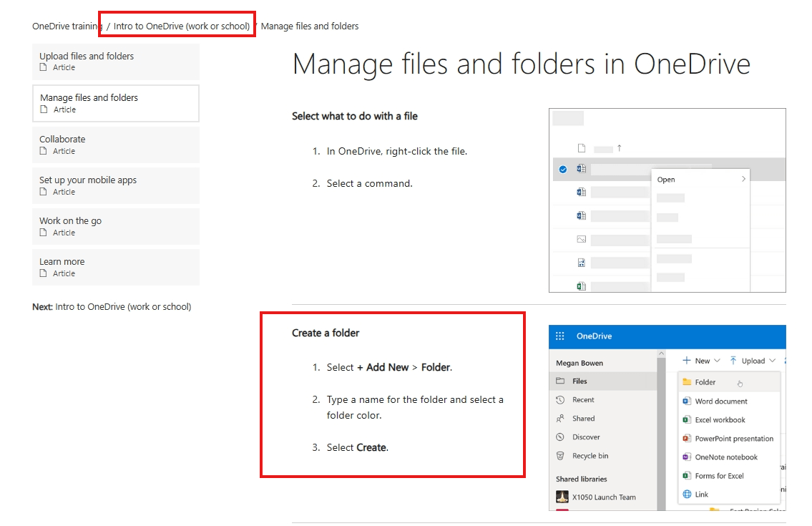812x526 pixels.
Task: Click the PowerPoint presentation icon
Action: pos(687,438)
